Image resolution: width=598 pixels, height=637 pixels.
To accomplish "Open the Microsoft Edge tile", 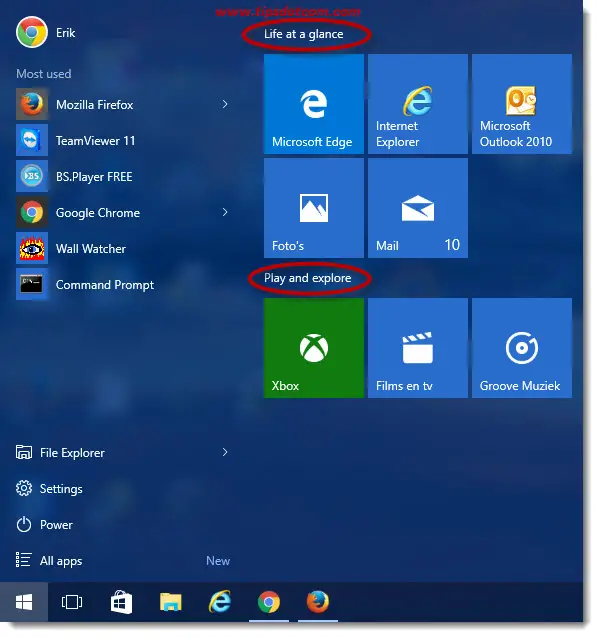I will point(314,104).
